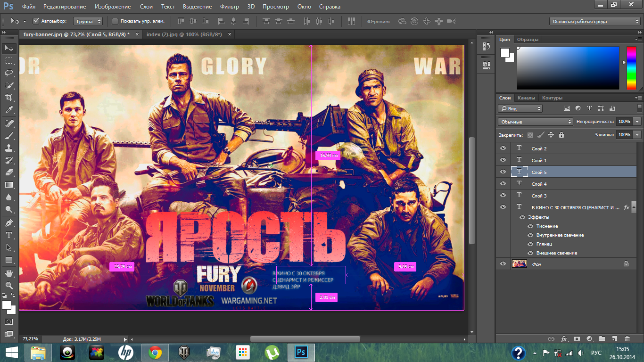Select the Pen tool

tap(9, 222)
